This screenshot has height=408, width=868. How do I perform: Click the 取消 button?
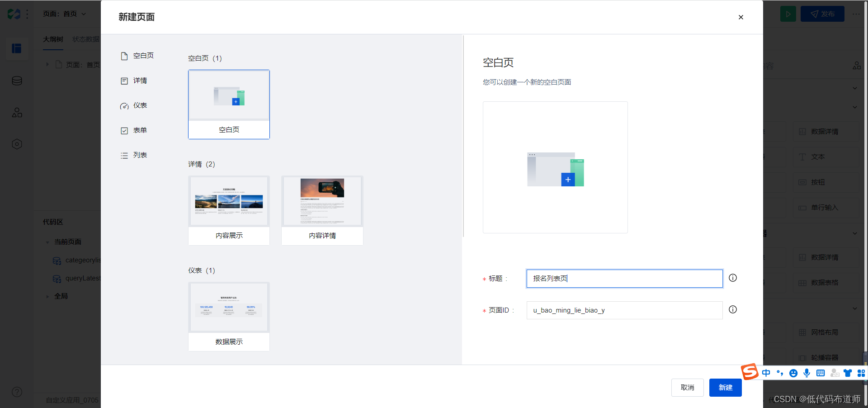tap(687, 388)
